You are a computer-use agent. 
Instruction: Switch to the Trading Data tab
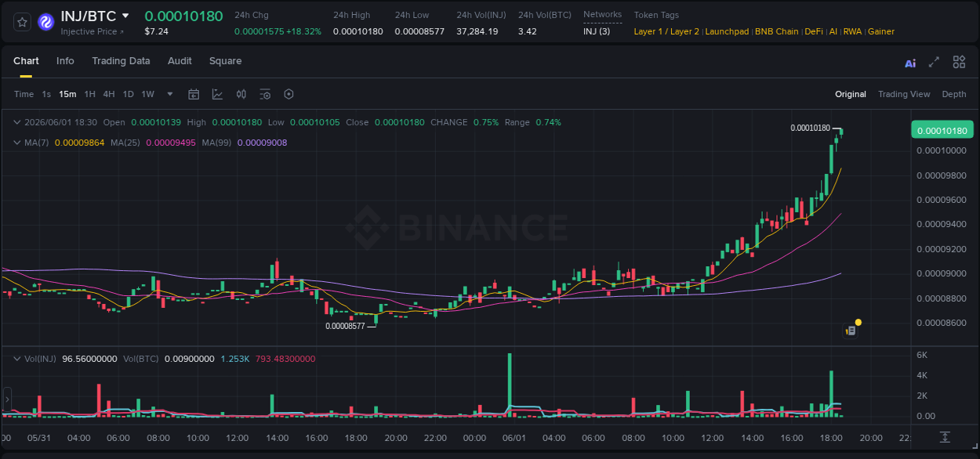pos(121,61)
